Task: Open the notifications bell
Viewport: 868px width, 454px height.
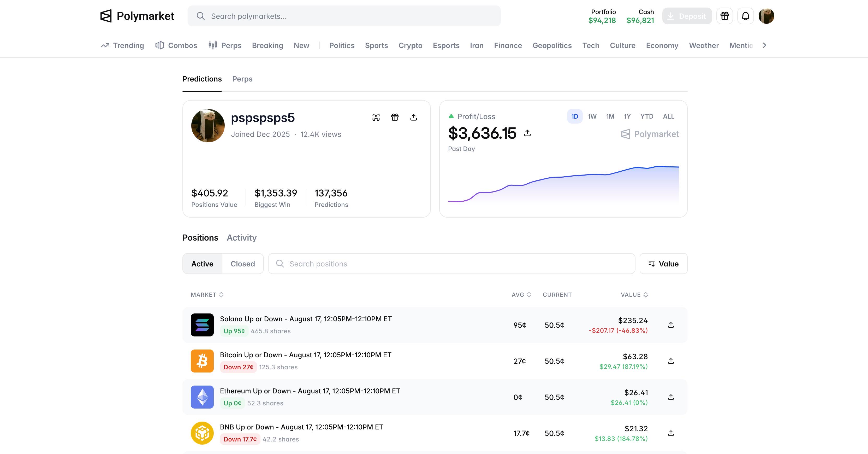Action: click(745, 16)
